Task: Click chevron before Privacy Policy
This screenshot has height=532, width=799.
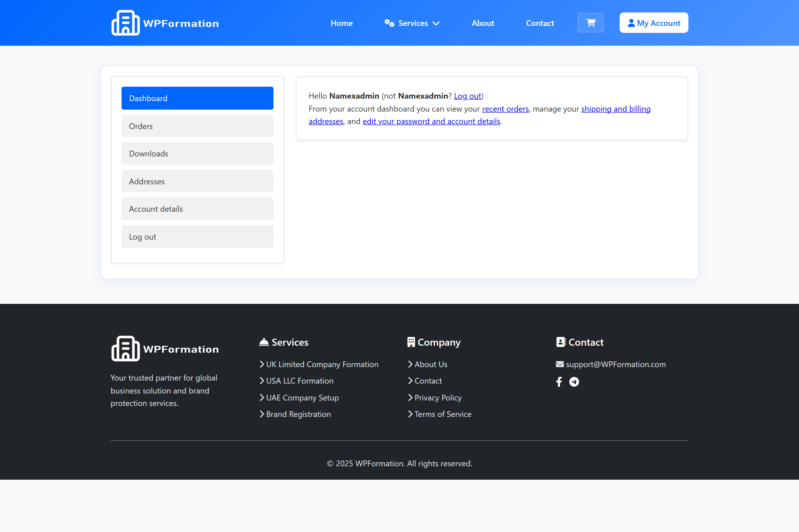Action: 410,397
